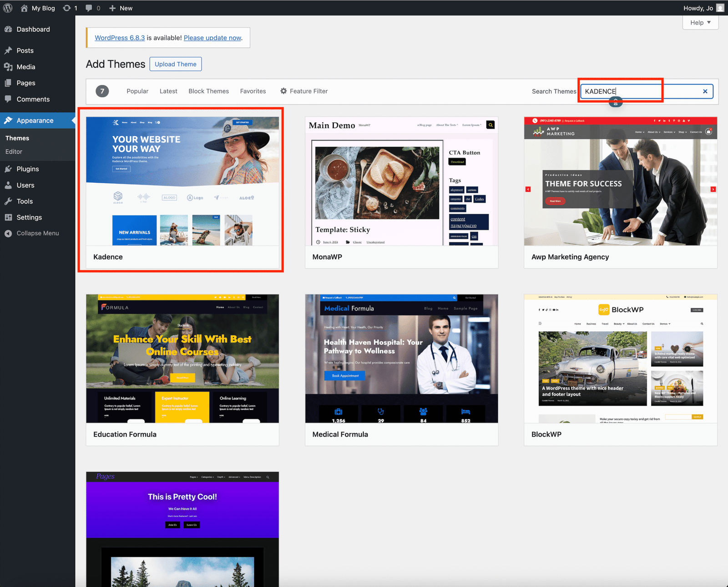The height and width of the screenshot is (587, 728).
Task: Open the New content menu
Action: pos(121,8)
